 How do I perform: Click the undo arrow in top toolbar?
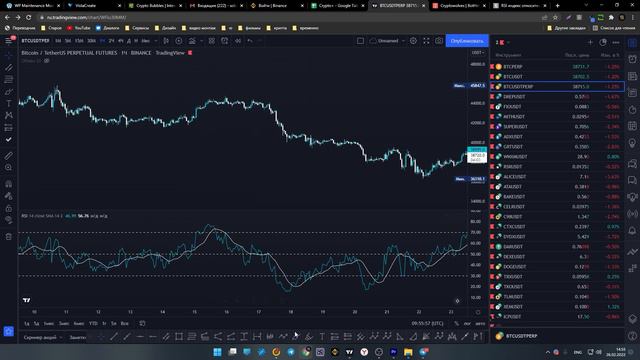[250, 41]
